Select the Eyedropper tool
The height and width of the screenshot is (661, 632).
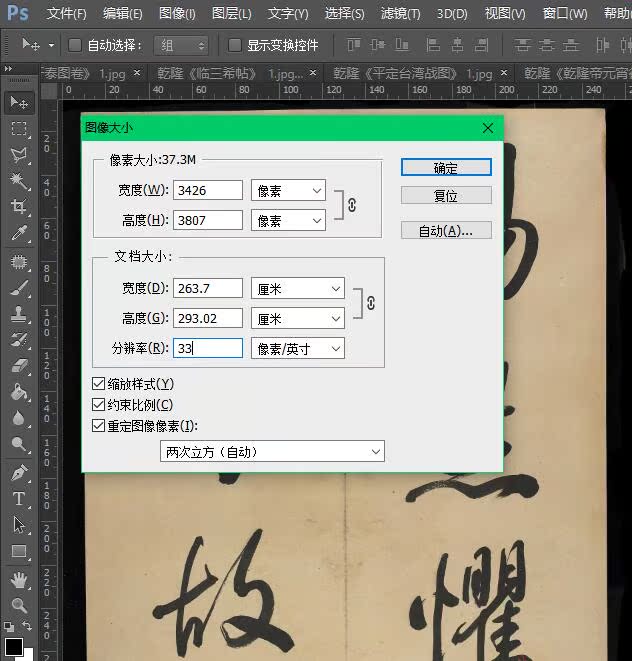click(19, 232)
